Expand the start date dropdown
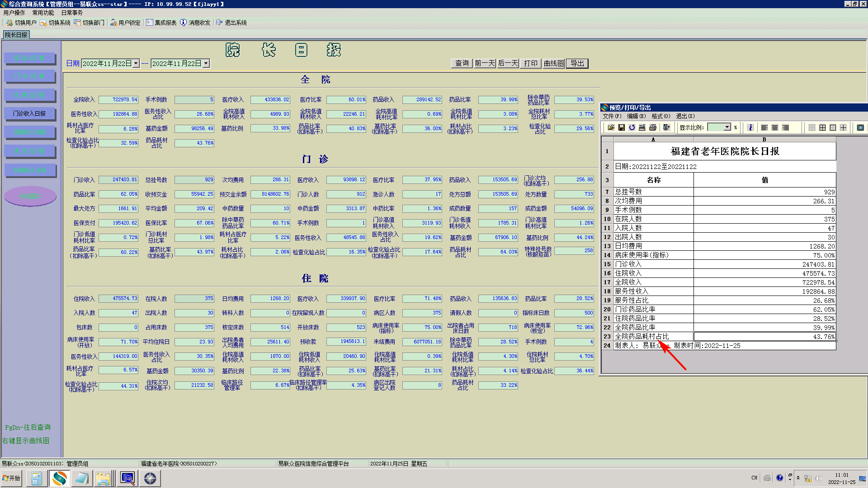Screen dimensions: 868x488 pos(136,64)
